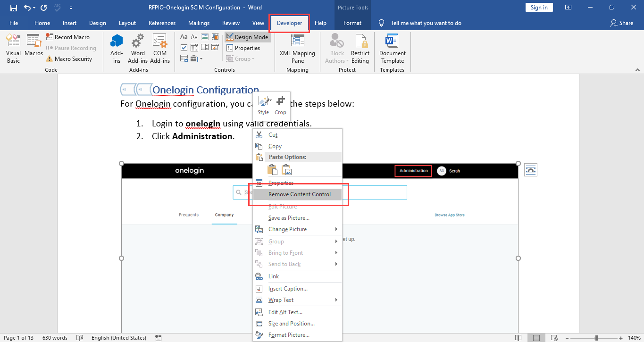The width and height of the screenshot is (644, 342).
Task: Click the Sign in button
Action: click(x=539, y=8)
